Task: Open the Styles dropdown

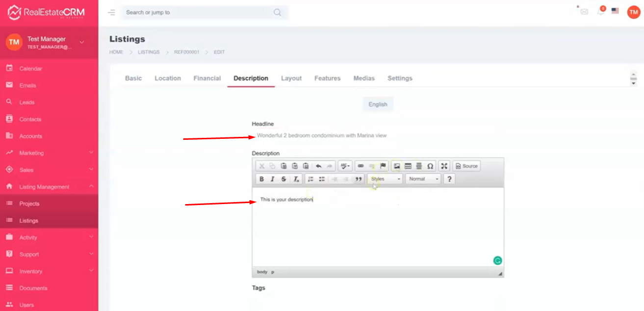Action: 385,179
